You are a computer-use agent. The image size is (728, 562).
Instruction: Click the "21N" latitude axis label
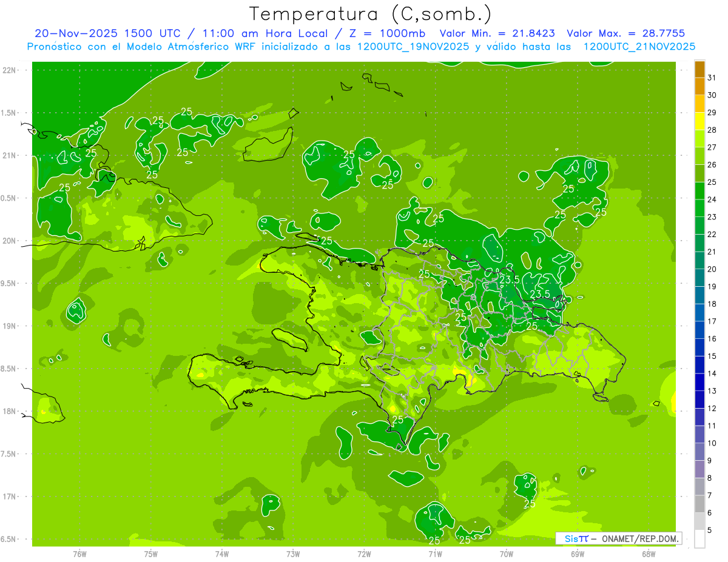tap(8, 155)
